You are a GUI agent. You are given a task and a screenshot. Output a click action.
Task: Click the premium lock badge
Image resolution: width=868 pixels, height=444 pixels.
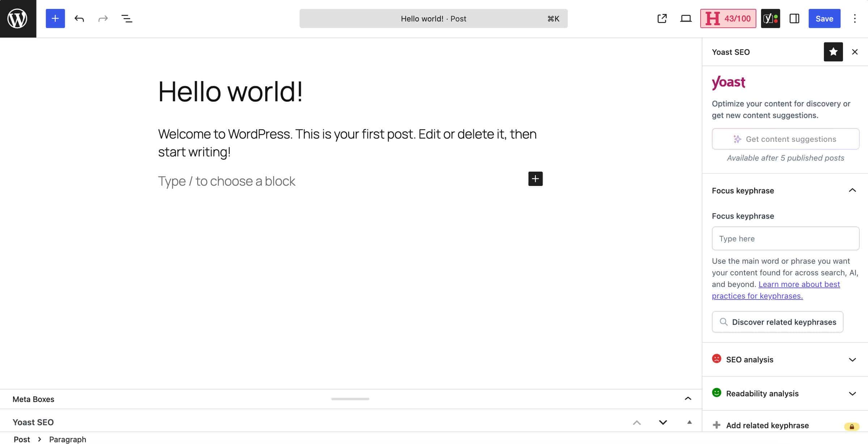(x=852, y=427)
